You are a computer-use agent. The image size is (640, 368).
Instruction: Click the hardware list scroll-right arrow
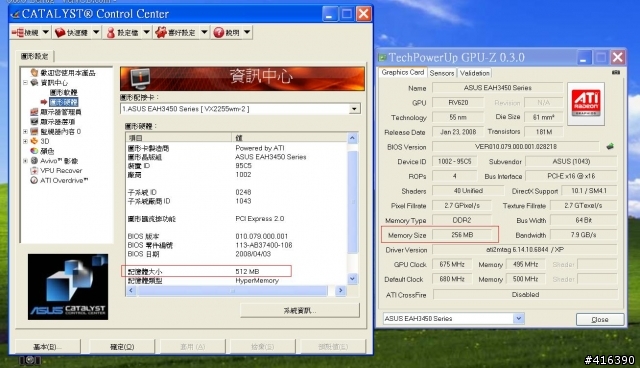click(x=340, y=290)
